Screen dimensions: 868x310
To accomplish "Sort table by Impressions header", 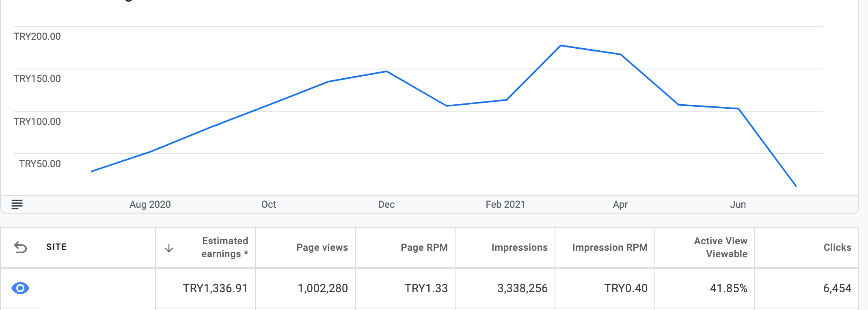I will coord(519,248).
